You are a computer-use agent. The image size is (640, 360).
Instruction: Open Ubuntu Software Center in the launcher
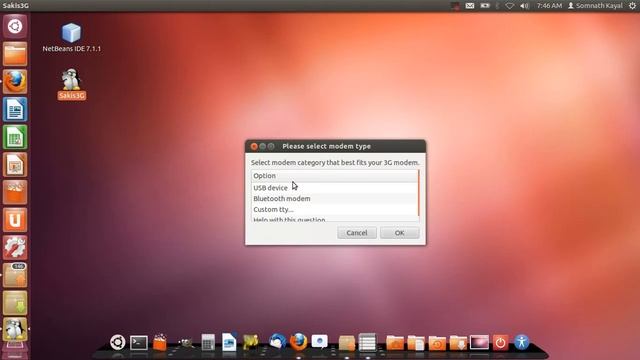[15, 192]
